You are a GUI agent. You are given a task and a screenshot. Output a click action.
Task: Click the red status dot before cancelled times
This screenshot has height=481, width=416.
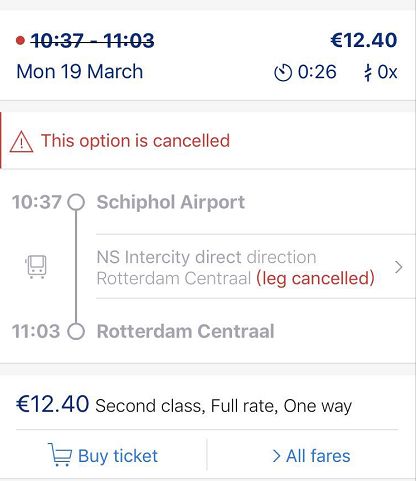[20, 41]
